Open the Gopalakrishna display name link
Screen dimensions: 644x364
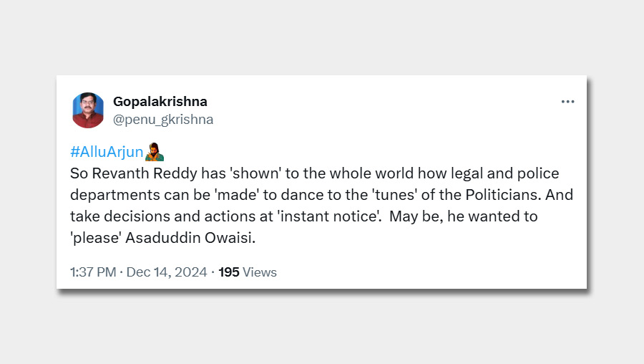[x=160, y=102]
